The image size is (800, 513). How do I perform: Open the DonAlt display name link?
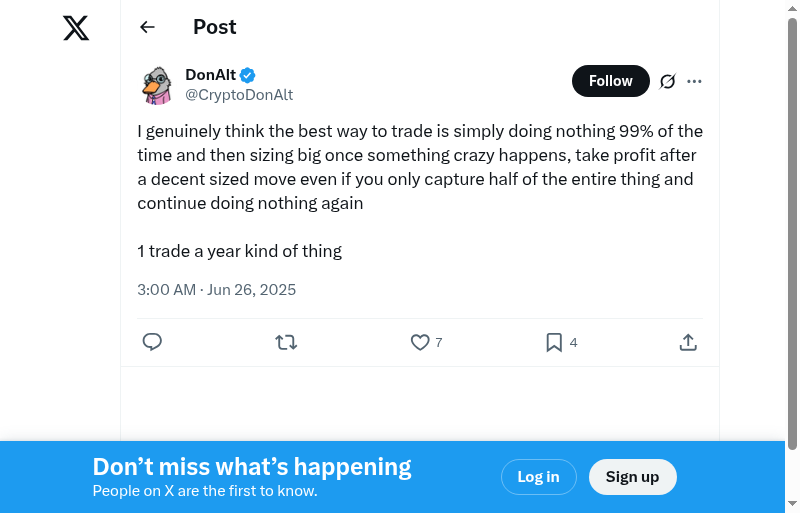click(210, 75)
